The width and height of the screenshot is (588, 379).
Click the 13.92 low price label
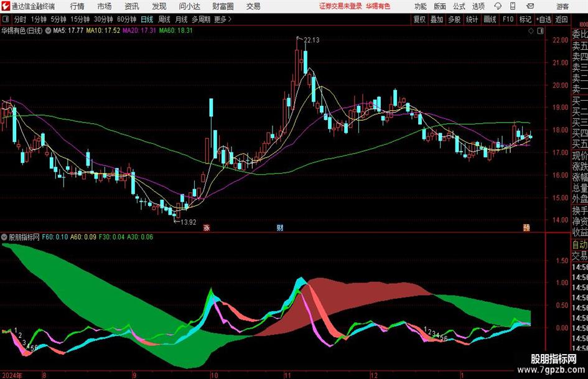click(x=189, y=222)
